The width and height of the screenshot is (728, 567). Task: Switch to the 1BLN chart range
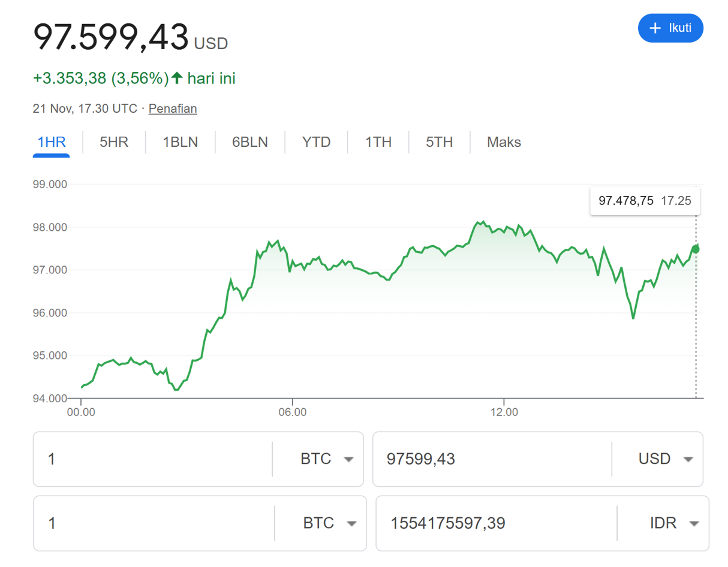pos(180,142)
